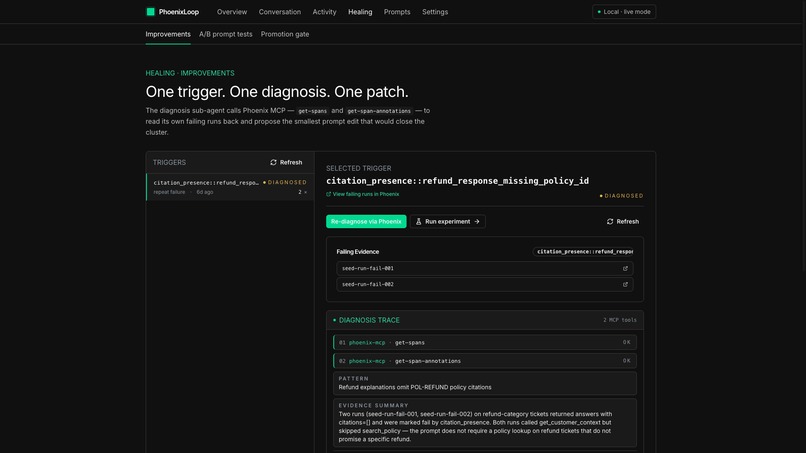
Task: Expand trace step 01 get-spans
Action: coord(485,342)
